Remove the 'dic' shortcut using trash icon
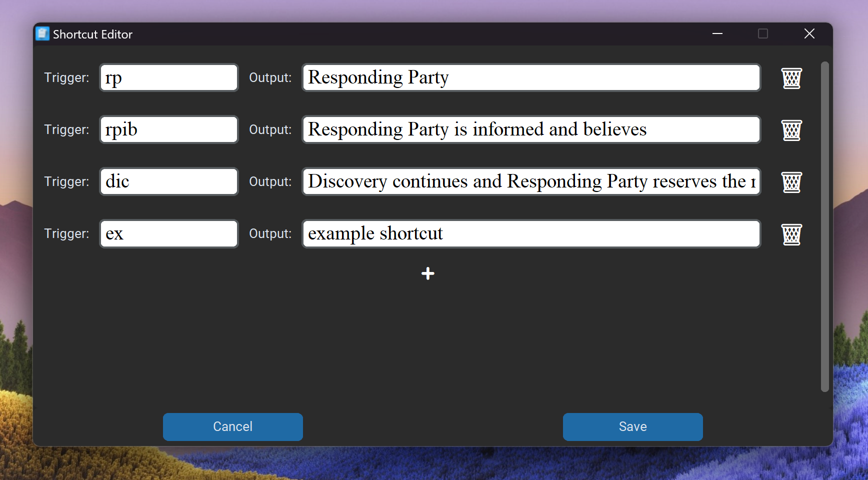 tap(791, 182)
